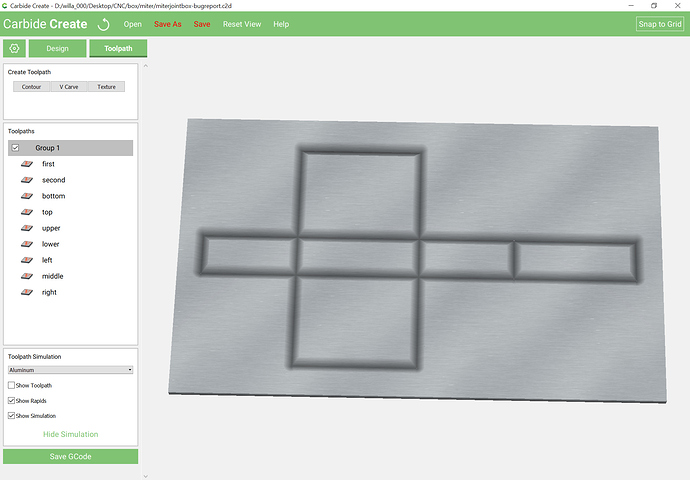
Task: Disable the Show Simulation checkbox
Action: (11, 415)
